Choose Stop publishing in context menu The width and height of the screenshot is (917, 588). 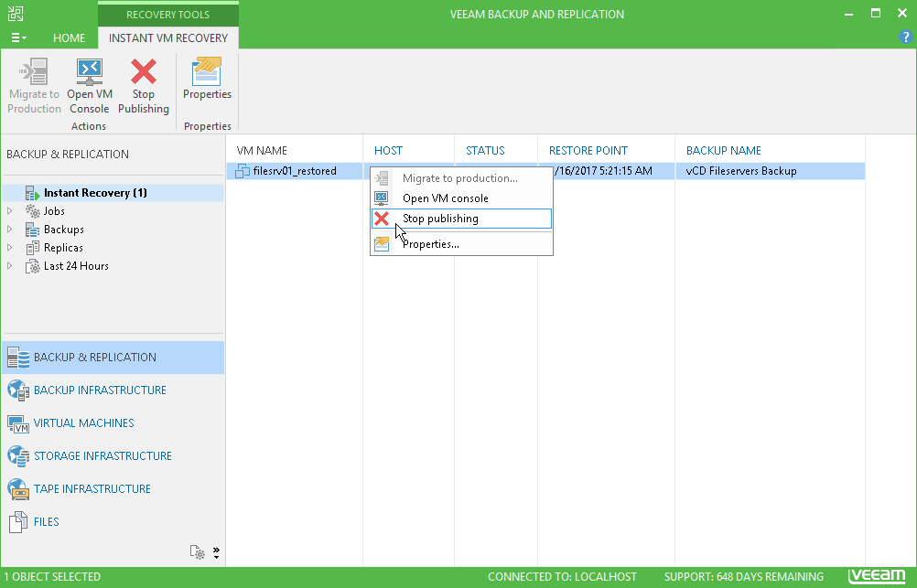pos(461,219)
